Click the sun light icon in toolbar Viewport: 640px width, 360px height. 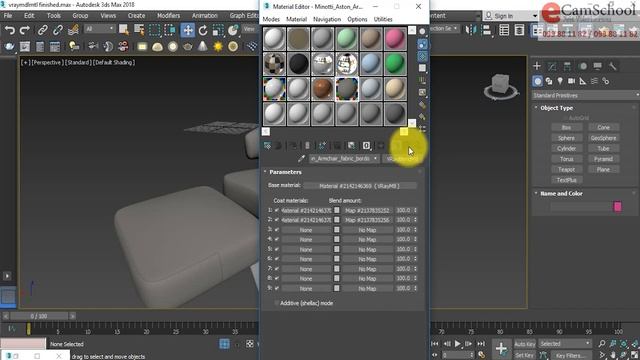[x=218, y=47]
